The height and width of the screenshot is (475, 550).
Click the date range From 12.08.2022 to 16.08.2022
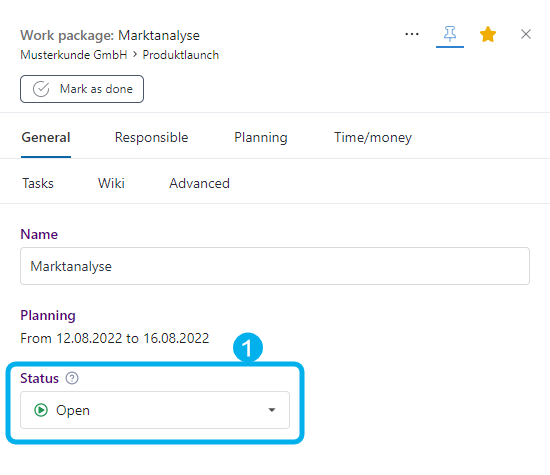point(115,338)
